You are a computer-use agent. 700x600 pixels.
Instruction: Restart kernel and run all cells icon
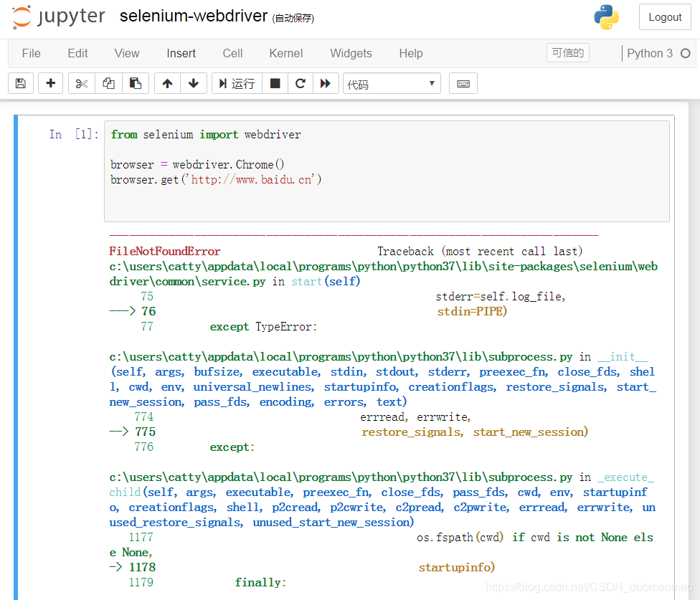(326, 83)
